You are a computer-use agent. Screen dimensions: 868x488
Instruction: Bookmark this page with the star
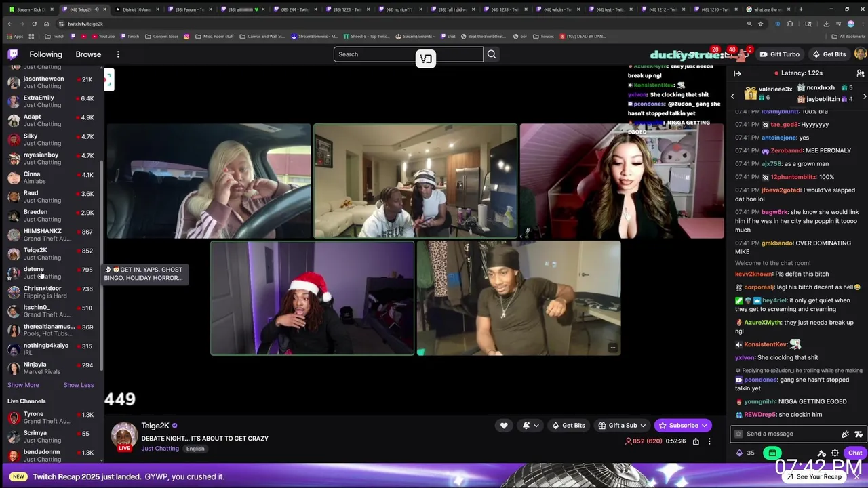(760, 24)
